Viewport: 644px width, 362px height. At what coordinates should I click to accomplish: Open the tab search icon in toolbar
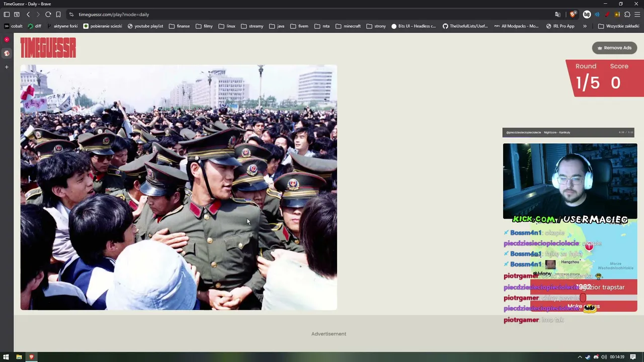[x=17, y=15]
